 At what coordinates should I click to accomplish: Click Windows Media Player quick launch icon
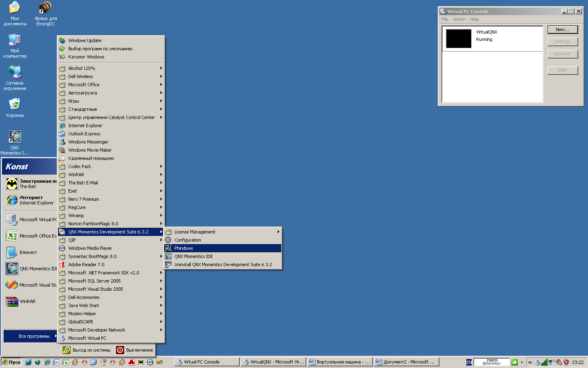tap(150, 362)
